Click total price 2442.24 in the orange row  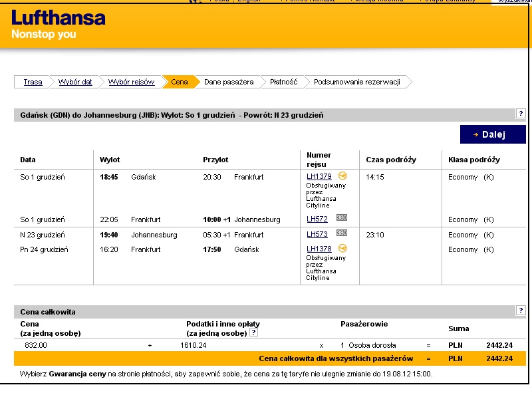499,358
